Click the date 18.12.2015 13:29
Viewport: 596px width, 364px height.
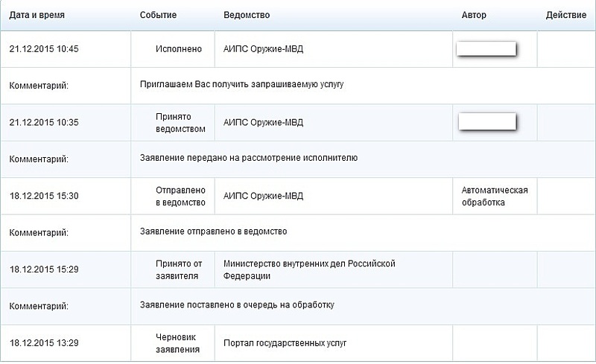tap(44, 342)
